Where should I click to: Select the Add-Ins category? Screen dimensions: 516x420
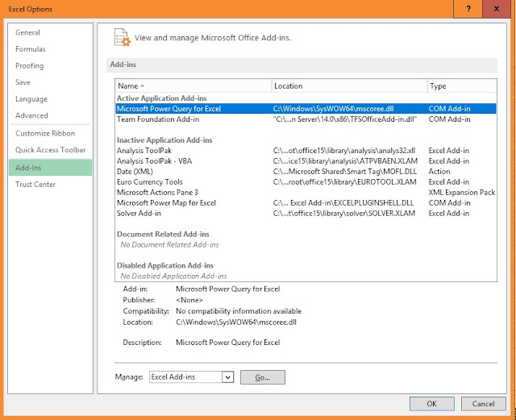click(50, 168)
